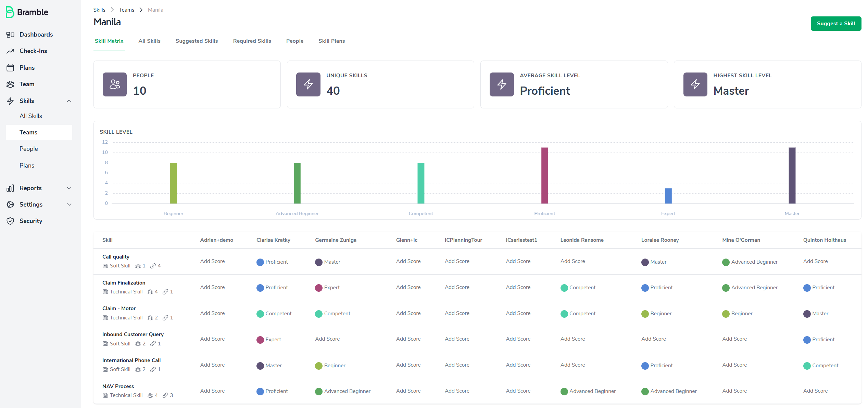Click the Teams breadcrumb link
868x408 pixels.
click(126, 10)
